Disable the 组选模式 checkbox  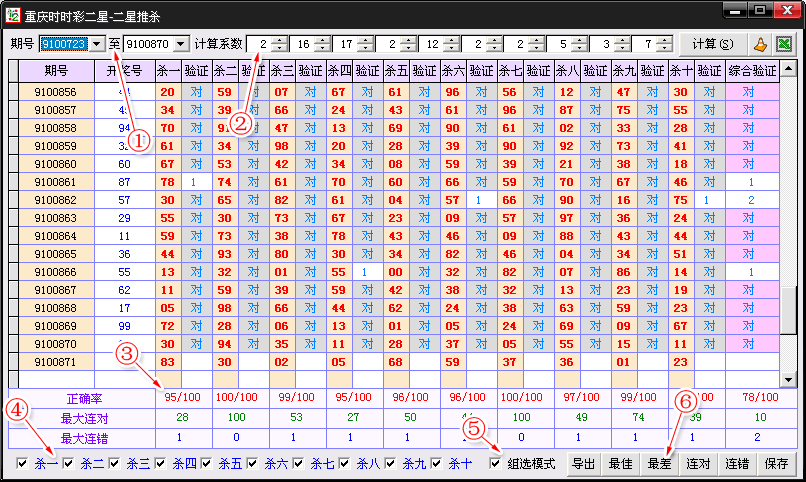(495, 464)
